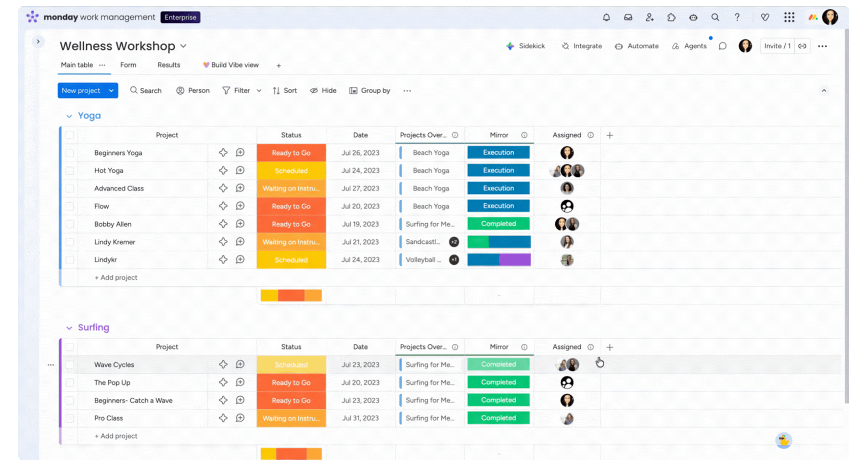The width and height of the screenshot is (868, 466).
Task: Collapse the Yoga group
Action: pyautogui.click(x=69, y=116)
